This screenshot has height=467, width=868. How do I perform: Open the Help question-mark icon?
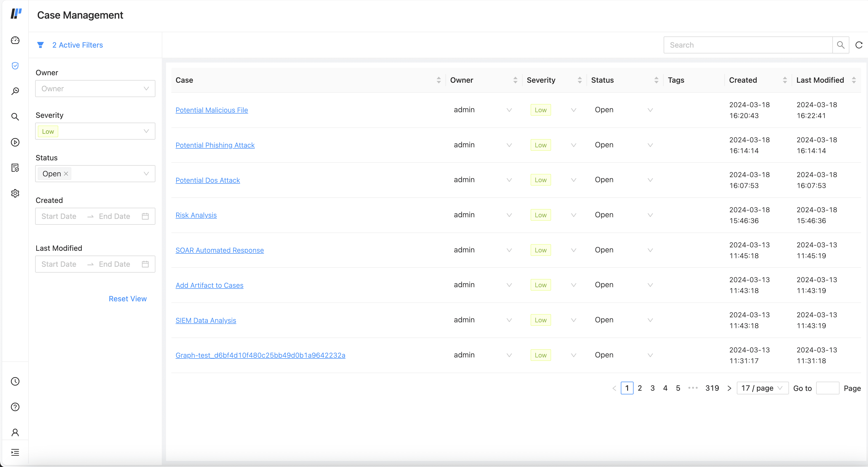[x=15, y=407]
